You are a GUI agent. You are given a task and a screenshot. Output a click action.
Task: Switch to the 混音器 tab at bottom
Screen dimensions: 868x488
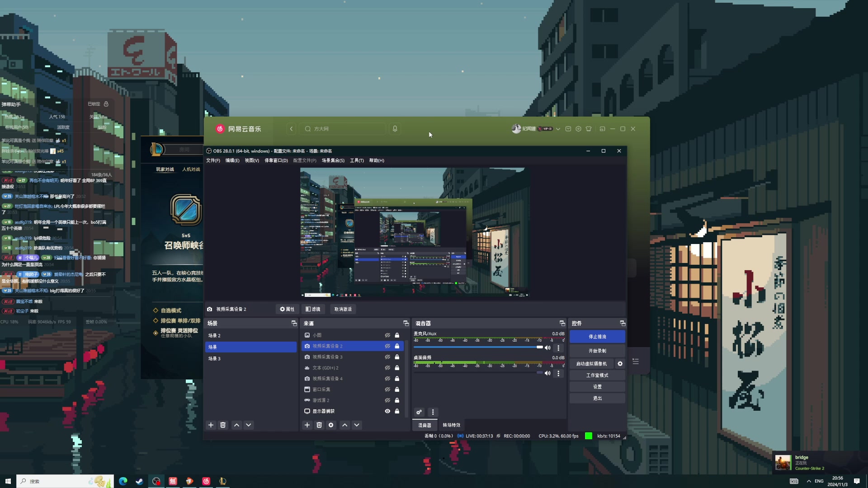click(424, 425)
